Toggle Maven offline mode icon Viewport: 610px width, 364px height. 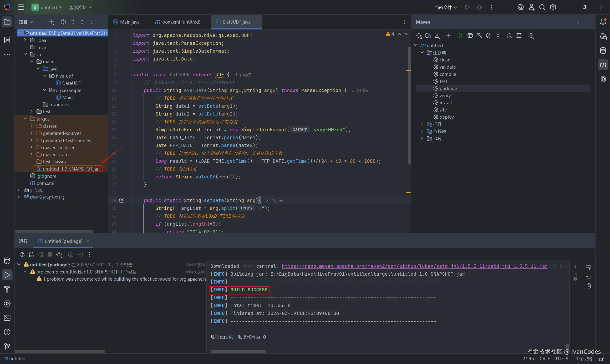(x=479, y=36)
